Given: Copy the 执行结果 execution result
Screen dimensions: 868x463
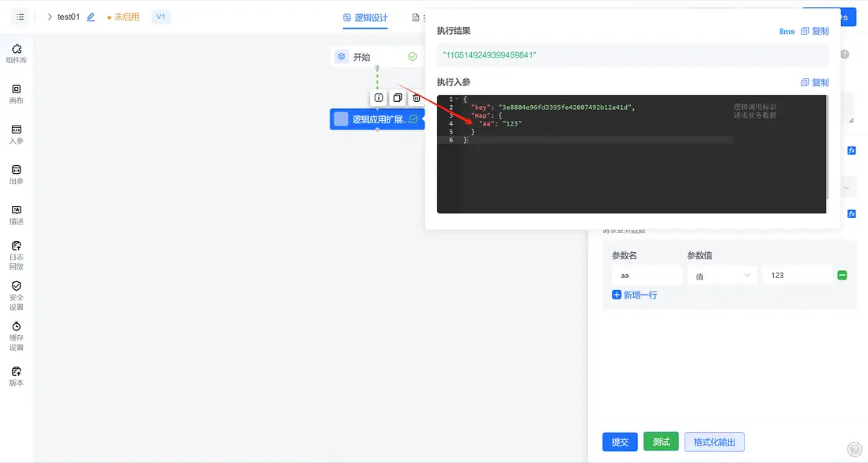Looking at the screenshot, I should click(815, 31).
